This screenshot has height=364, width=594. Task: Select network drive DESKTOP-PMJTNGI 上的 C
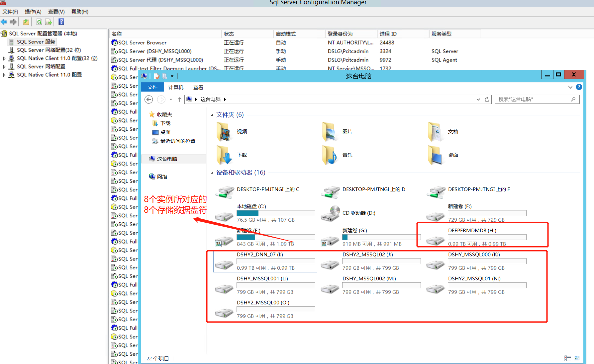tap(257, 191)
